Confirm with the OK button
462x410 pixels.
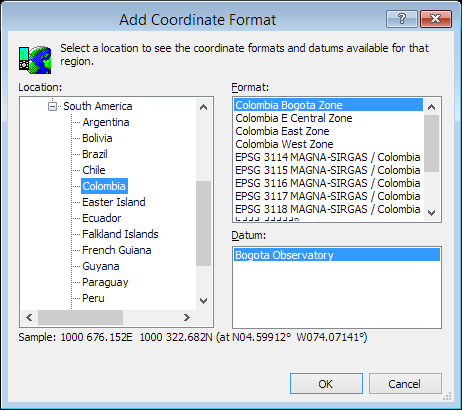click(x=326, y=384)
